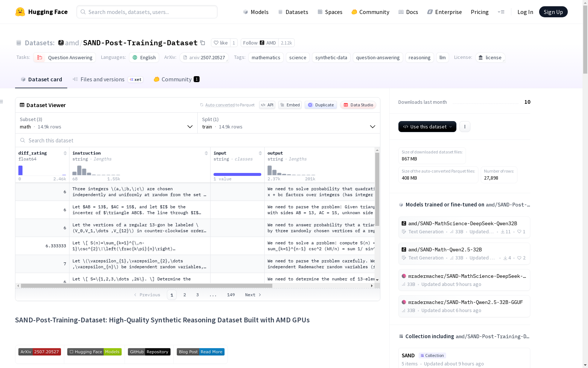Open Docs in top navigation
The image size is (588, 368).
[408, 12]
